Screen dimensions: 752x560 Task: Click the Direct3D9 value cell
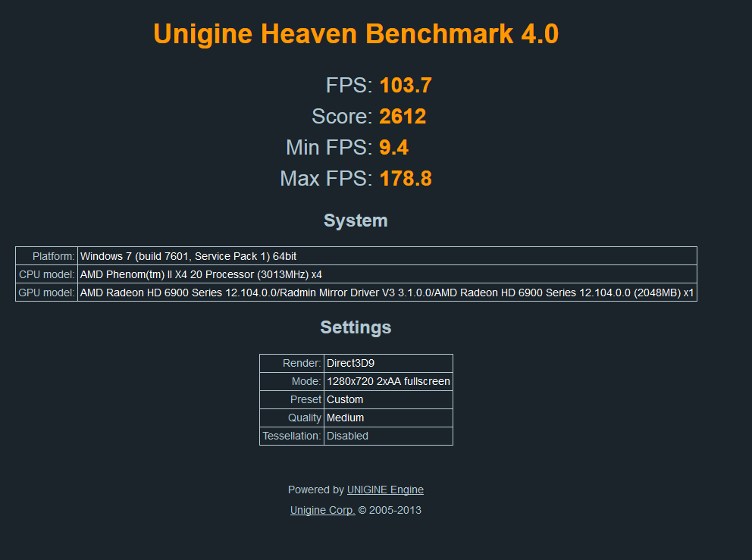(388, 364)
